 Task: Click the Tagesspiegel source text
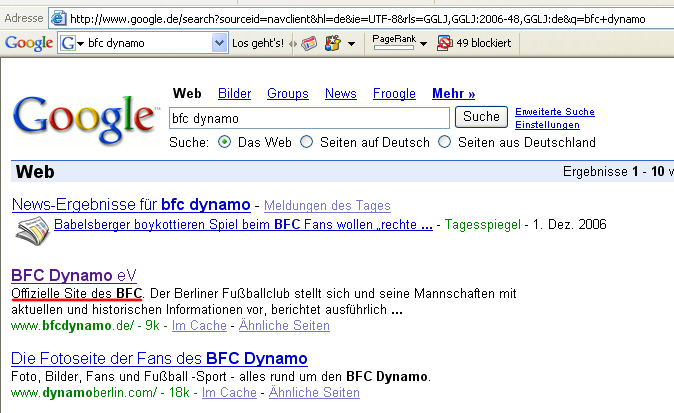[x=482, y=224]
